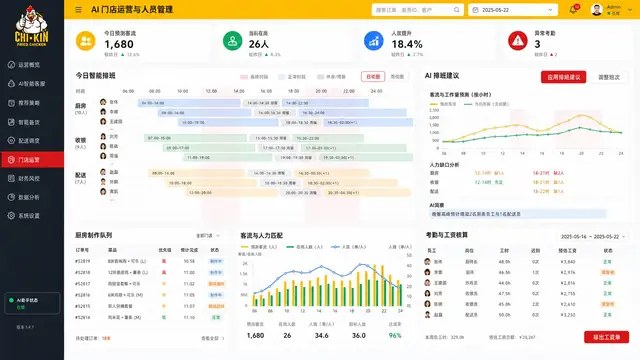Select the orange 08:00-16:00 delivery shift bar
Viewport: 640px width, 360px height.
[196, 173]
